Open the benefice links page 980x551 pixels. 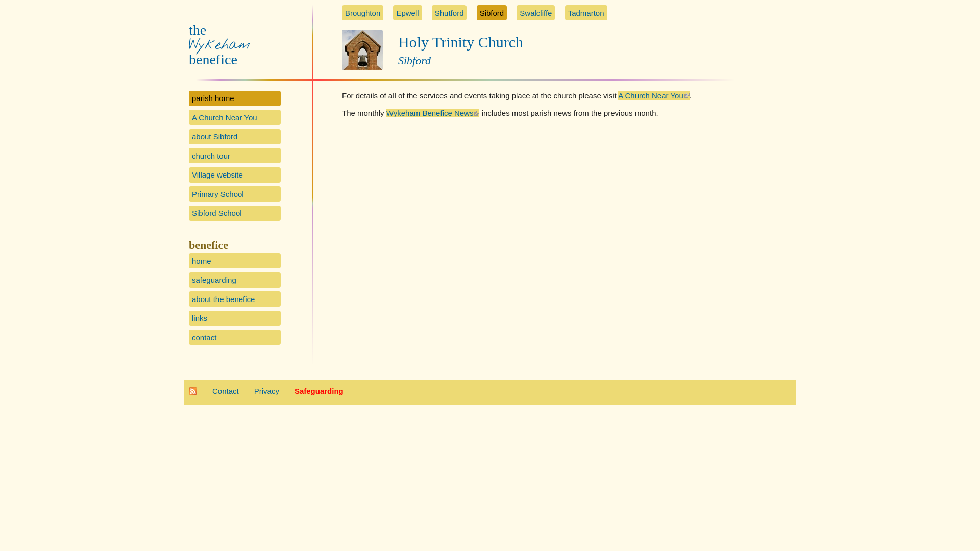coord(235,318)
